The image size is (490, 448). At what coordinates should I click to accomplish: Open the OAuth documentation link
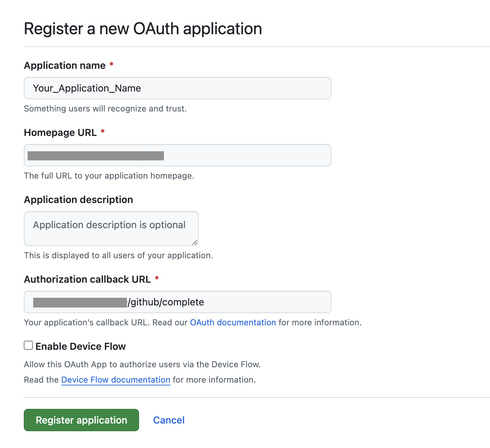point(233,322)
